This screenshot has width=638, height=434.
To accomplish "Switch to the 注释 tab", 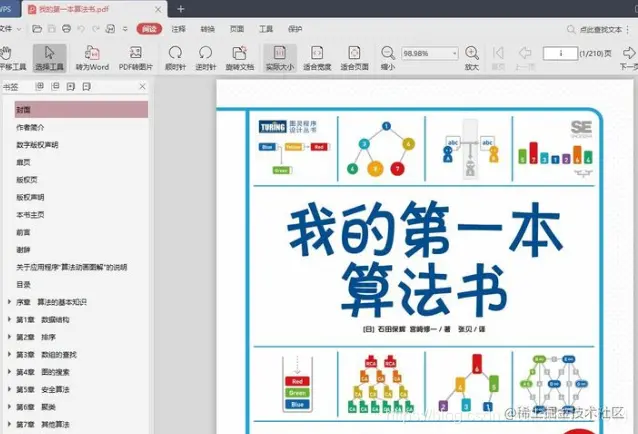I will (179, 29).
